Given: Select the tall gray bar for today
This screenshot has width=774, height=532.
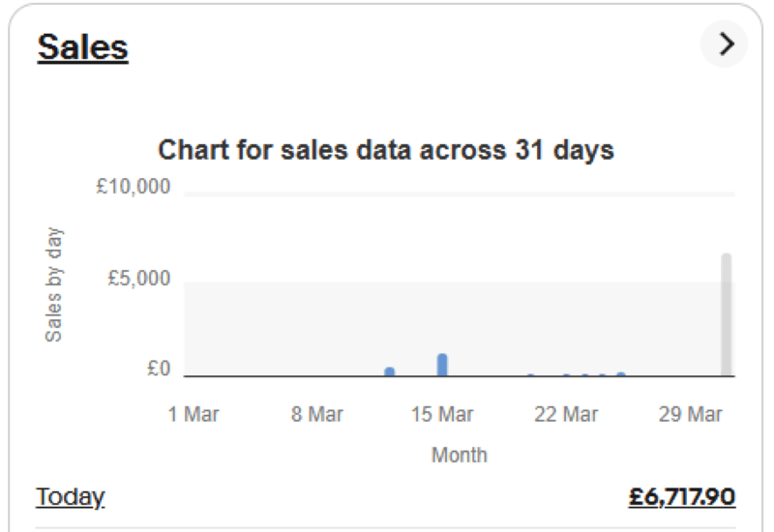Looking at the screenshot, I should tap(726, 314).
